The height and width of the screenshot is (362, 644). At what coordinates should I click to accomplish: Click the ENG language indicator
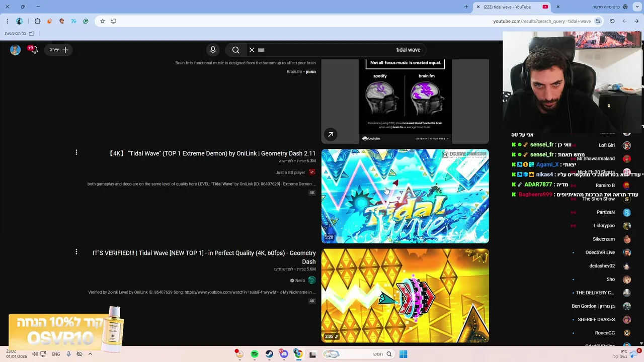click(x=56, y=354)
